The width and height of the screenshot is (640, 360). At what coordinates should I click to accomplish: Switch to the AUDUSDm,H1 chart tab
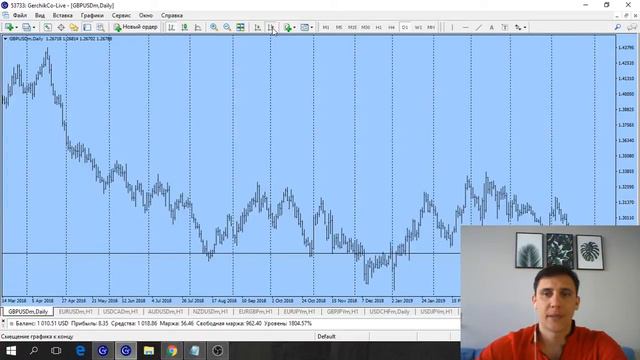pos(165,312)
